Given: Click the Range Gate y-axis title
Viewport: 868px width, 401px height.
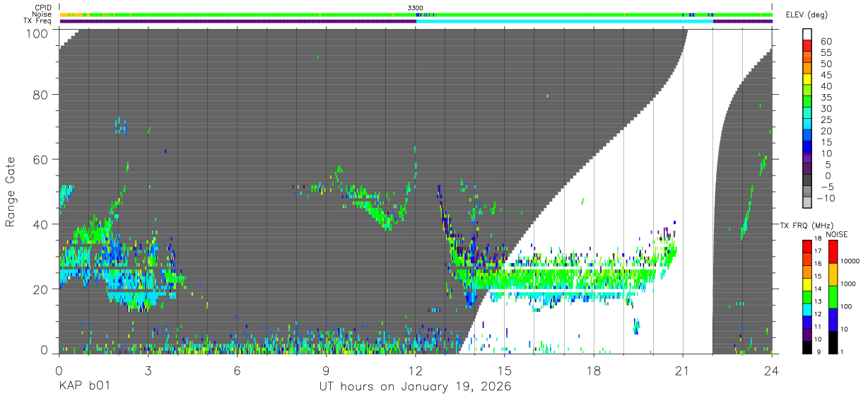Looking at the screenshot, I should point(11,191).
